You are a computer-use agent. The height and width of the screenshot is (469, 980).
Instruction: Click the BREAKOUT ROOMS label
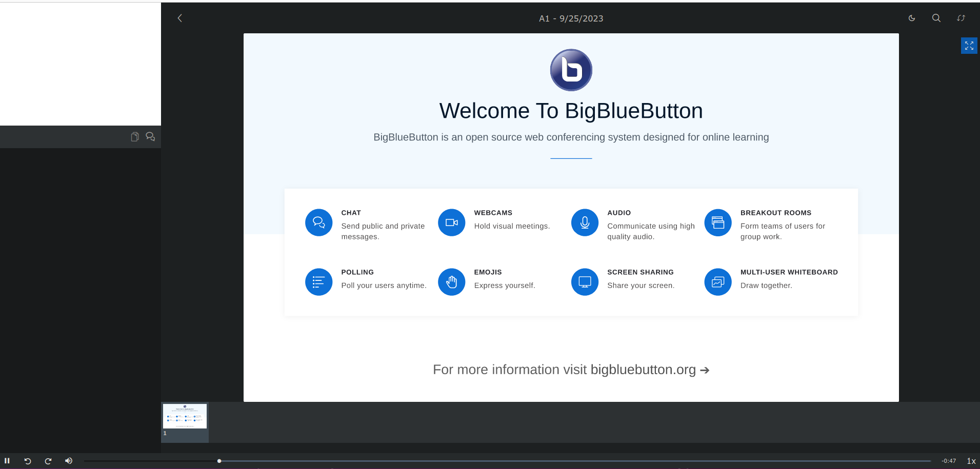775,213
